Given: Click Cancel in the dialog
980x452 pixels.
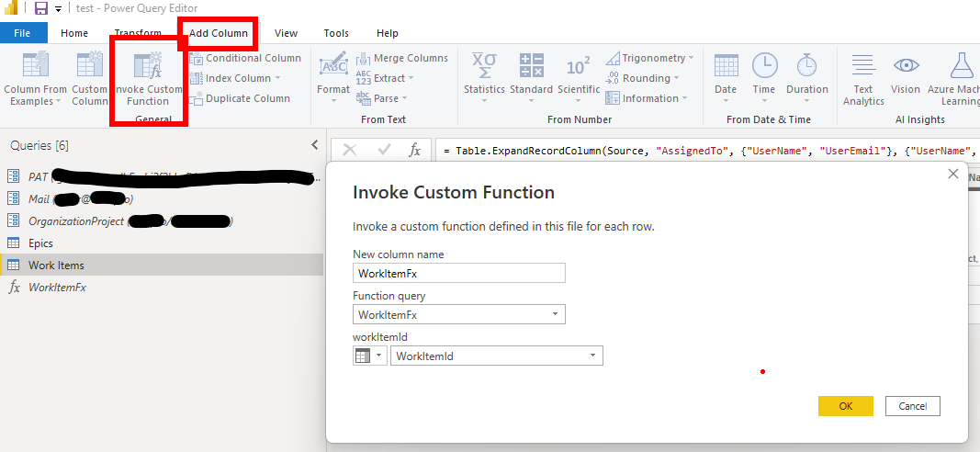Looking at the screenshot, I should (913, 406).
